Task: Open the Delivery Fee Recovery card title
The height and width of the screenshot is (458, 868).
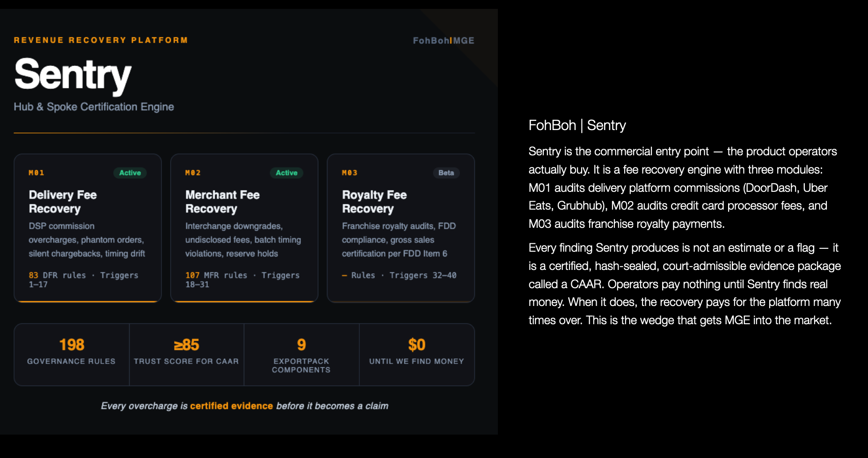Action: 63,202
